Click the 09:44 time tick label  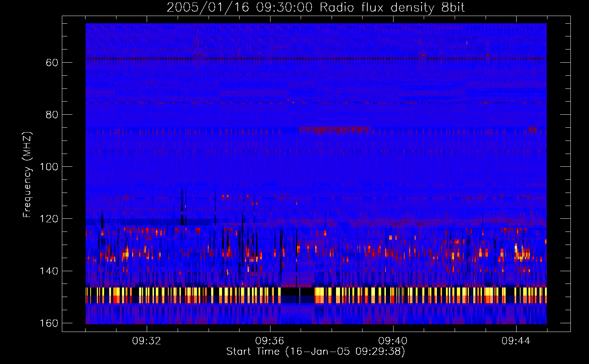pyautogui.click(x=516, y=341)
